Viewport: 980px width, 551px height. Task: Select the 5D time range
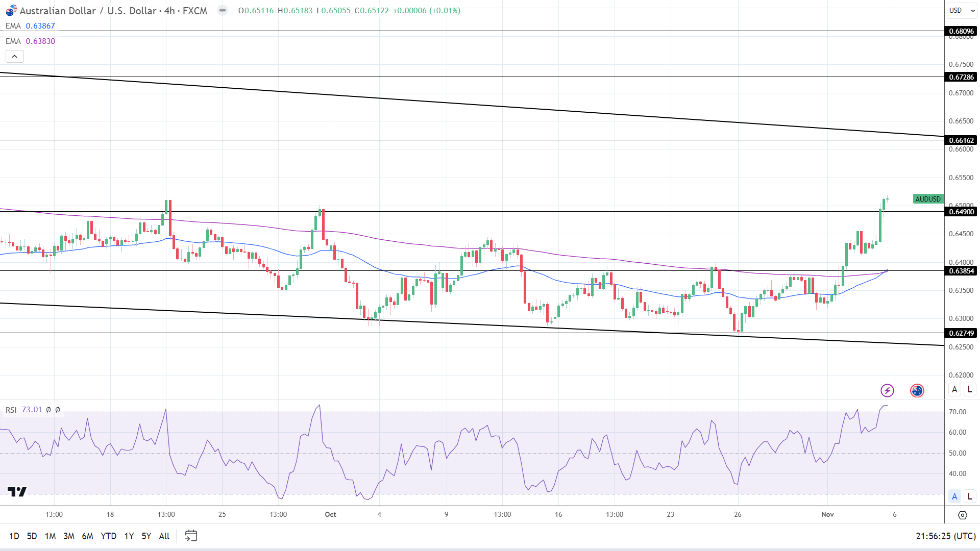pos(32,536)
